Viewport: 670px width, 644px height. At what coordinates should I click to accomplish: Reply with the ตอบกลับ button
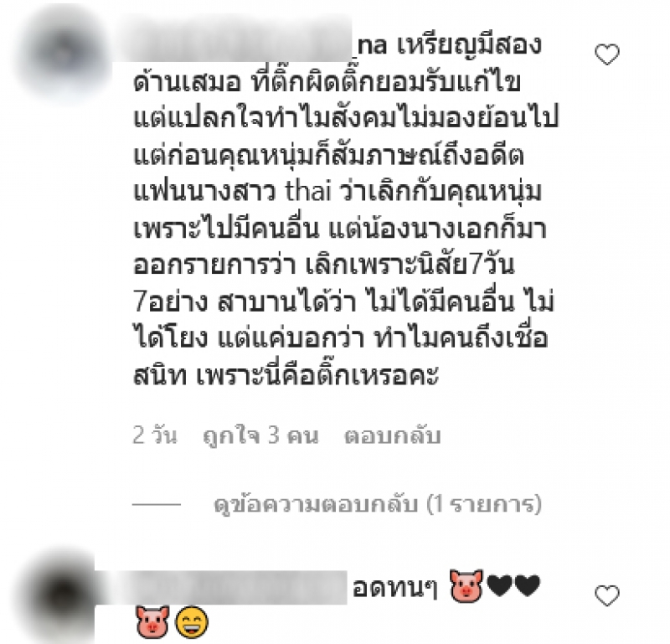tap(392, 435)
